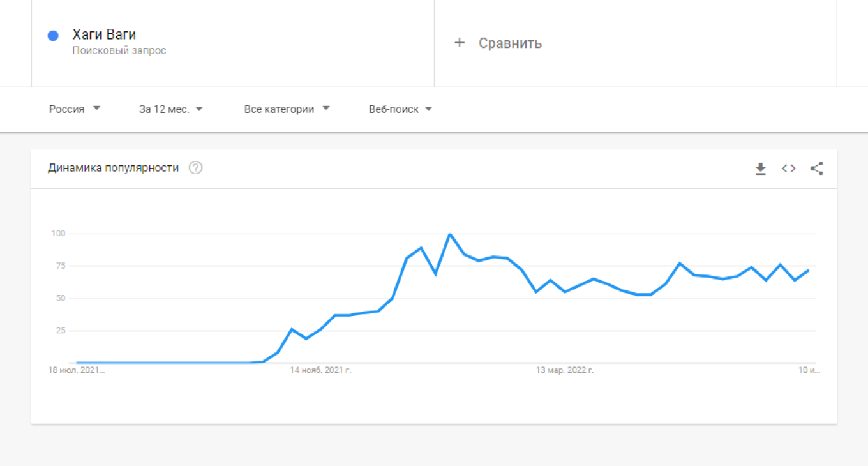The image size is (868, 466).
Task: Click the Динамика популярности heading
Action: point(113,168)
